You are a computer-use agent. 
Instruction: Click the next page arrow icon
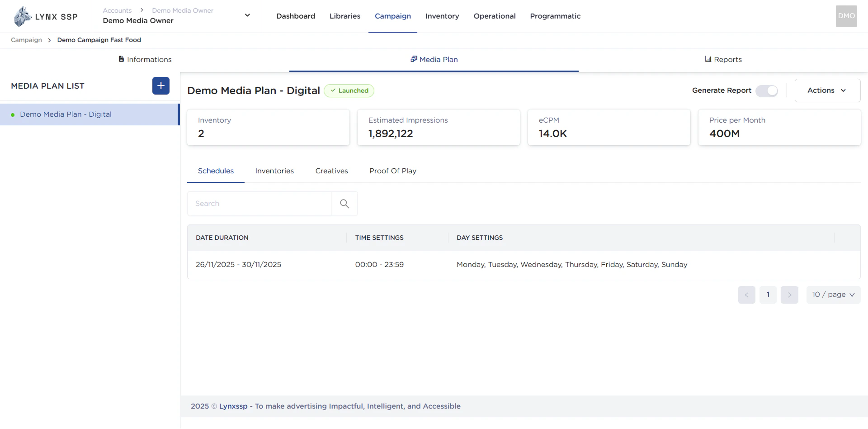(x=789, y=295)
